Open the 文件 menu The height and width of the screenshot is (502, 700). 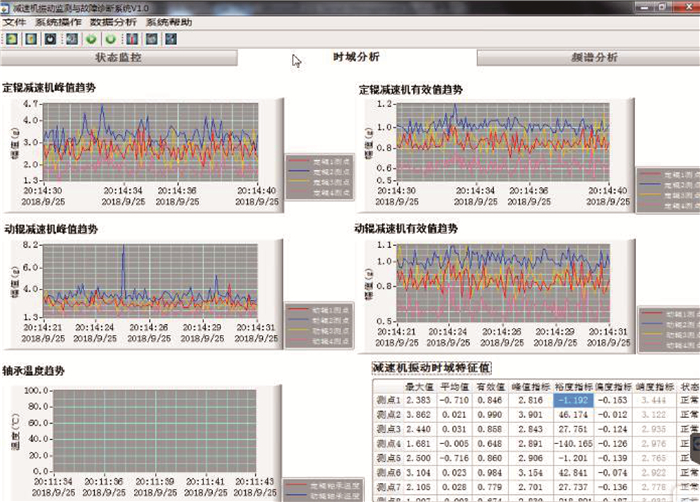(x=15, y=22)
